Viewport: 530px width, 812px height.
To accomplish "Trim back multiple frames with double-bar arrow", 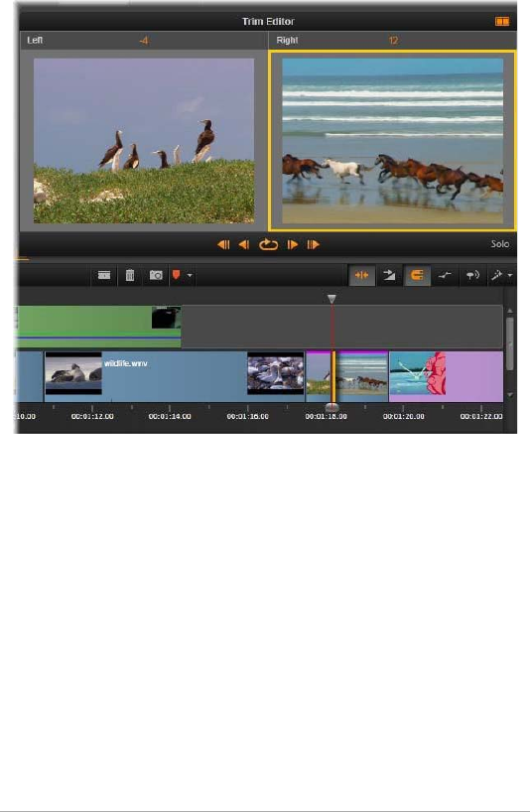I will tap(223, 244).
